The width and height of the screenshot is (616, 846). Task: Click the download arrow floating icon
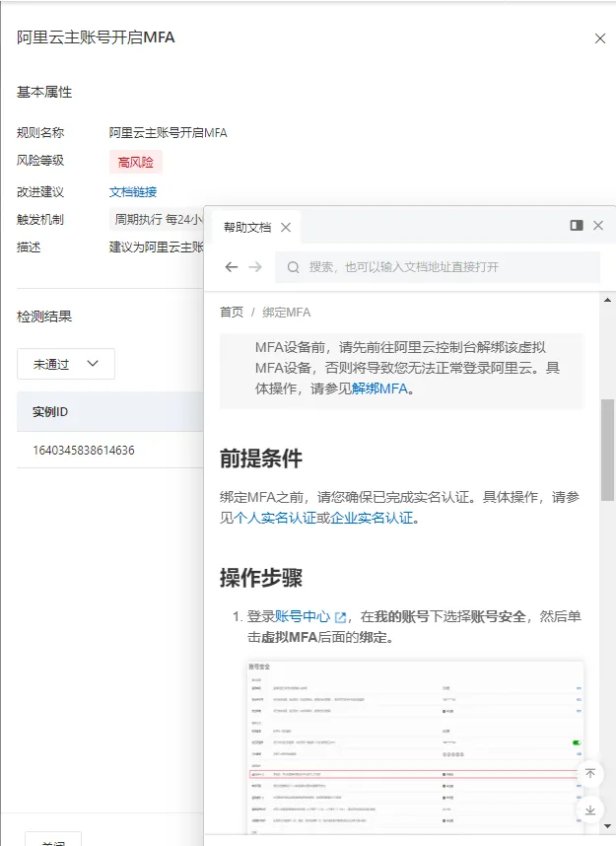[590, 810]
